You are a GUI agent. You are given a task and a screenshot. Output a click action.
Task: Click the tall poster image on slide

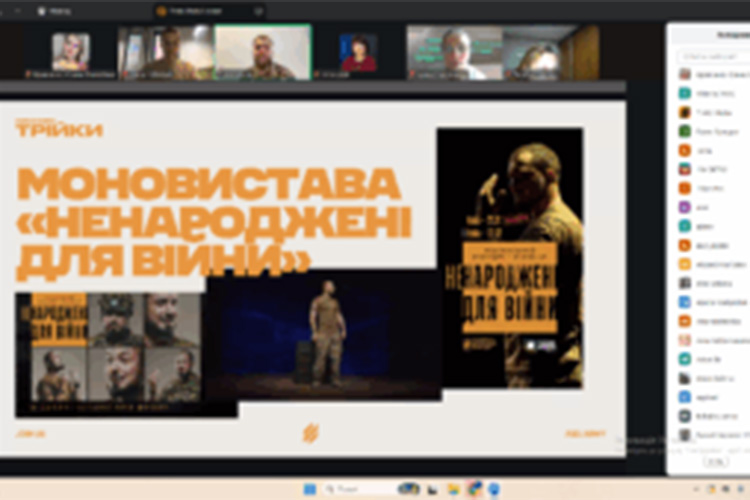point(510,257)
